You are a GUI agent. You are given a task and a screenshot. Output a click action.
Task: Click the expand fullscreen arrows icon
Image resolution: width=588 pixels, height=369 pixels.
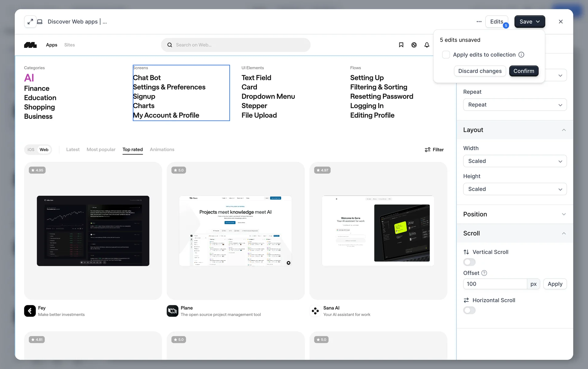pos(30,22)
